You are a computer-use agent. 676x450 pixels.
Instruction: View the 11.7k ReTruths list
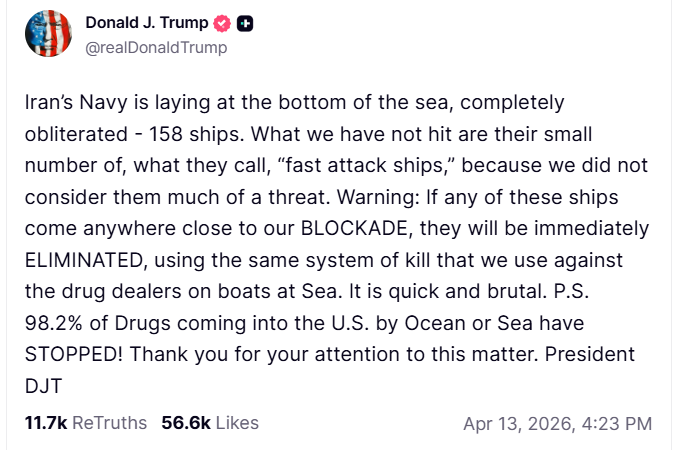click(86, 423)
